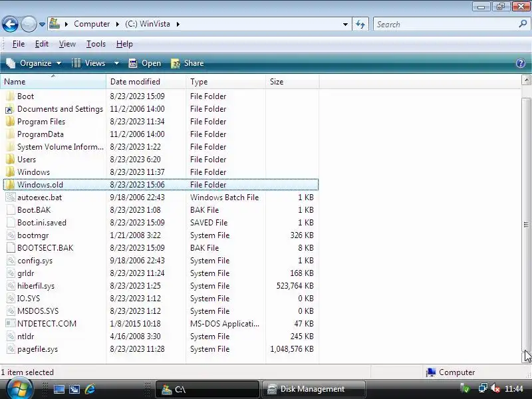Click the Windows Batch File type cell
Image resolution: width=532 pixels, height=399 pixels.
click(x=224, y=198)
